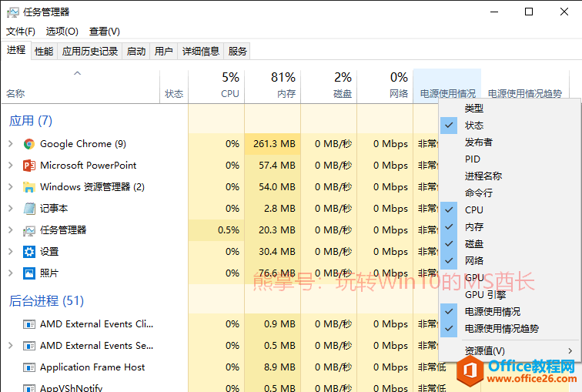Uncheck the 状态 column option
This screenshot has width=582, height=392.
(x=474, y=126)
